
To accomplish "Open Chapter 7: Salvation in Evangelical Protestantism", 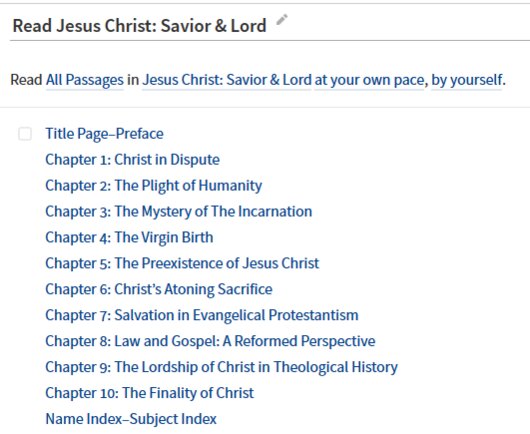I will (x=202, y=315).
